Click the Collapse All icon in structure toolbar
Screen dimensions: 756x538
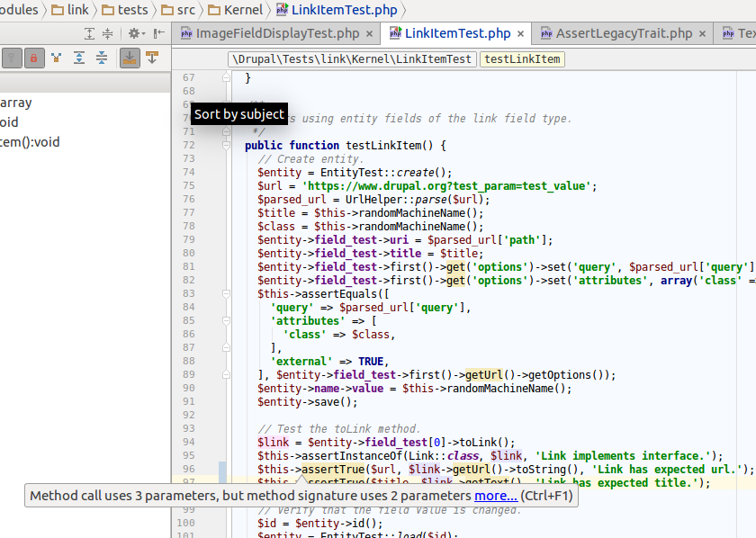pyautogui.click(x=102, y=58)
